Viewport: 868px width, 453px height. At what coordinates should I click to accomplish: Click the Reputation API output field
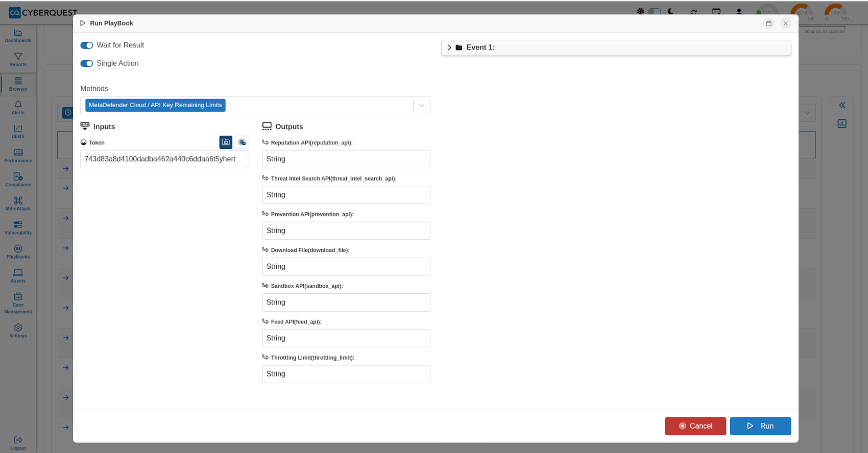346,159
